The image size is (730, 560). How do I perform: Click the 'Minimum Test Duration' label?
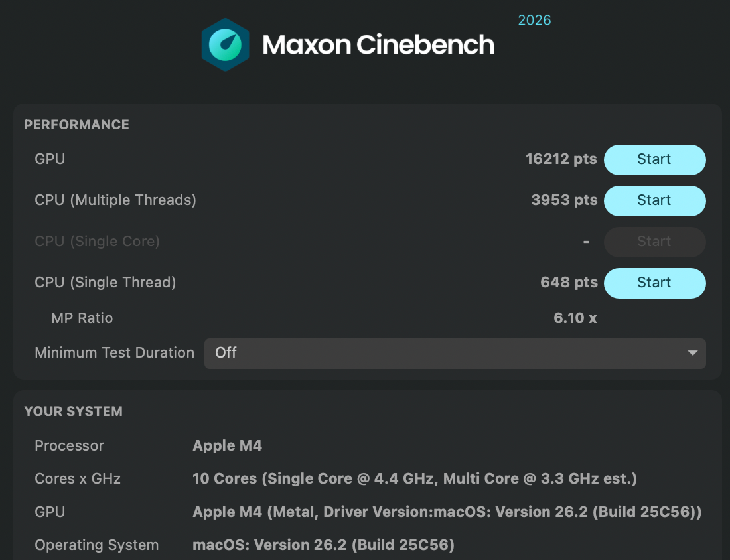click(x=115, y=353)
